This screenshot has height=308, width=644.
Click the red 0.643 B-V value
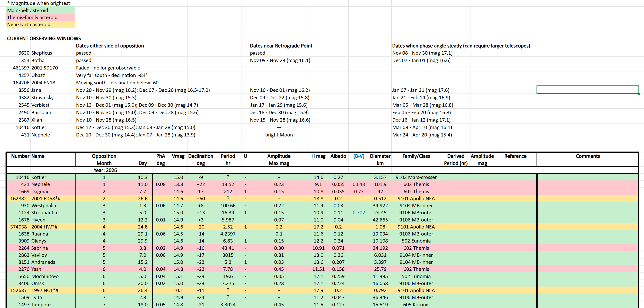[359, 184]
